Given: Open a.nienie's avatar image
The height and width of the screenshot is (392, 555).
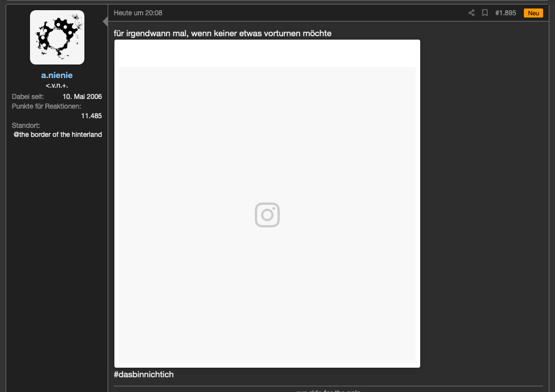Looking at the screenshot, I should (x=57, y=37).
